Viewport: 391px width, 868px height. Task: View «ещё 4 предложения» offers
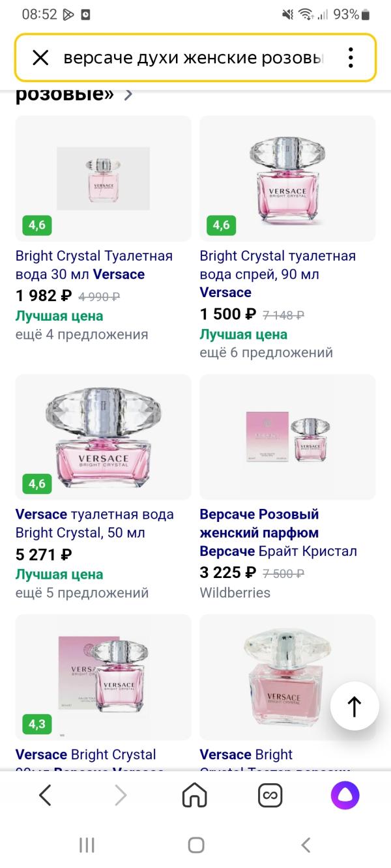[81, 334]
